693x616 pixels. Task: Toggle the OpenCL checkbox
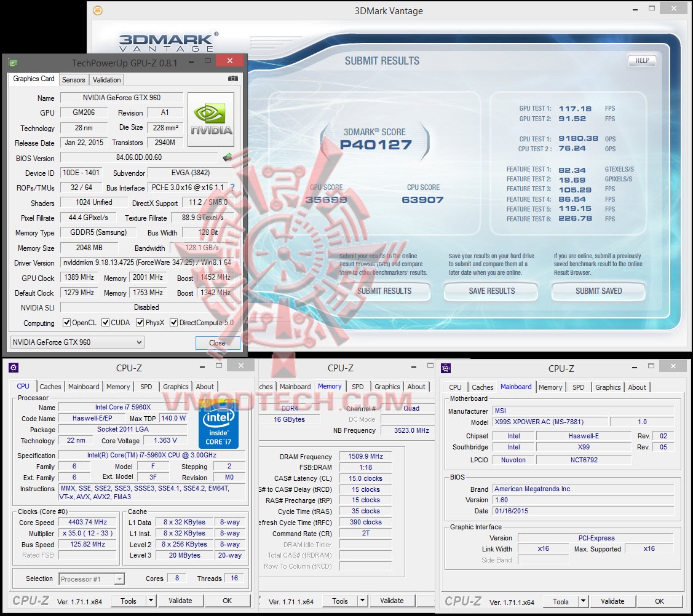coord(67,323)
